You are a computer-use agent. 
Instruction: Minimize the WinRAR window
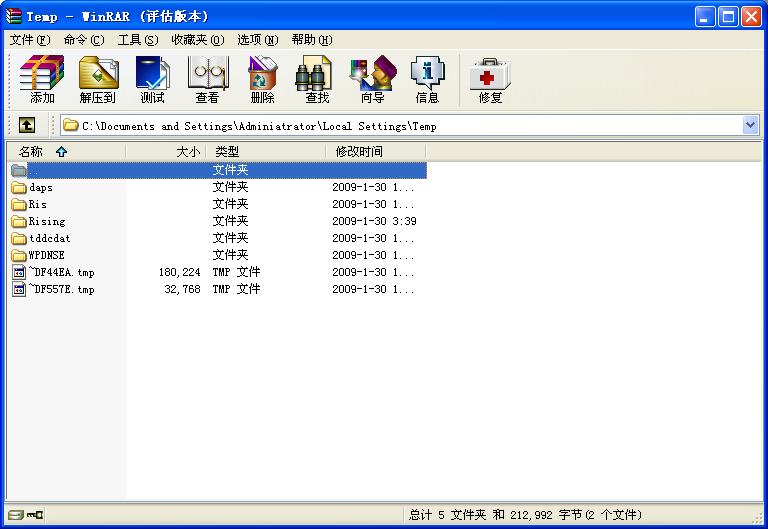tap(705, 17)
